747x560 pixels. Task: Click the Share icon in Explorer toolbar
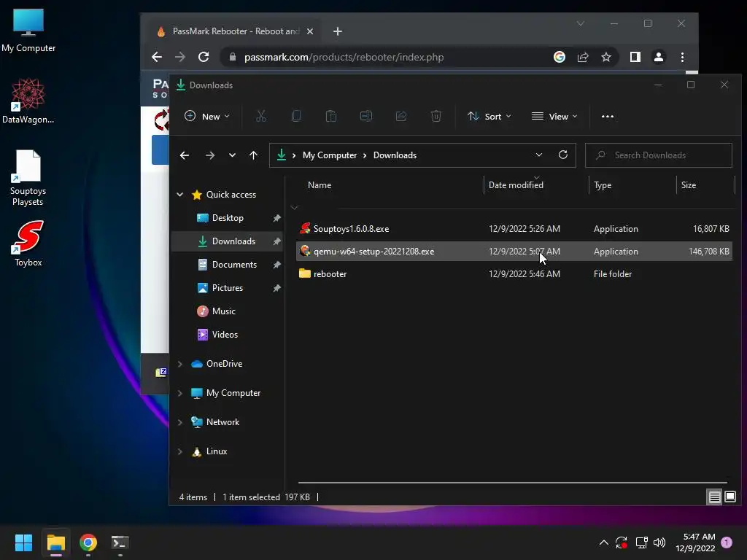click(x=401, y=116)
